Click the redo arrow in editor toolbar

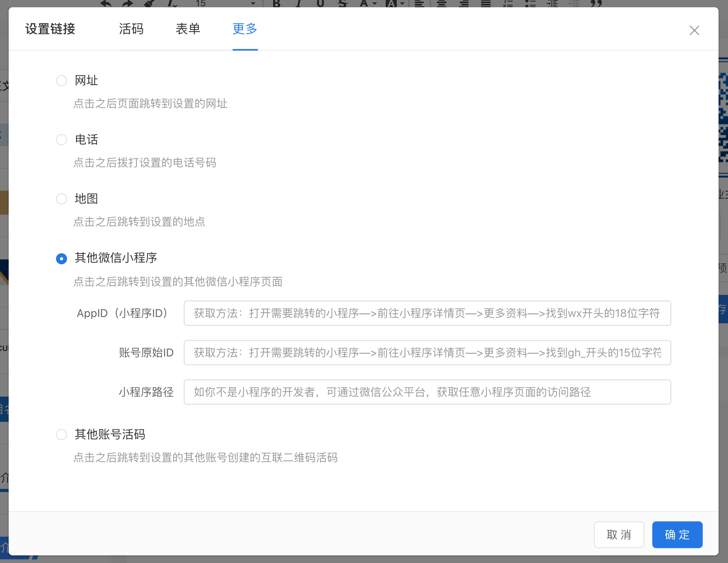(127, 4)
